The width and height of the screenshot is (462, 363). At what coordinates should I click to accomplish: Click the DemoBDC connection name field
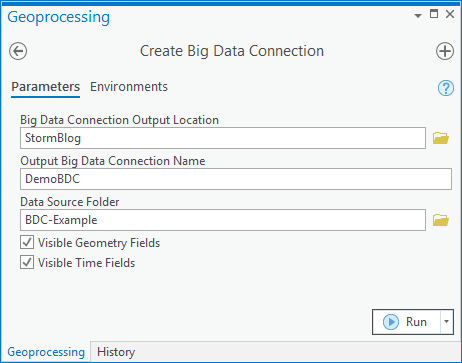236,179
